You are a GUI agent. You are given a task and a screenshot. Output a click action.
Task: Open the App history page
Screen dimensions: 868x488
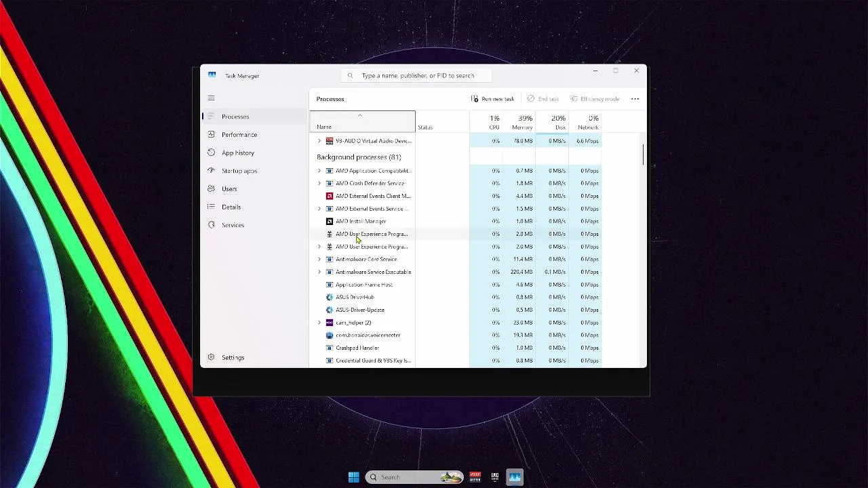click(254, 152)
